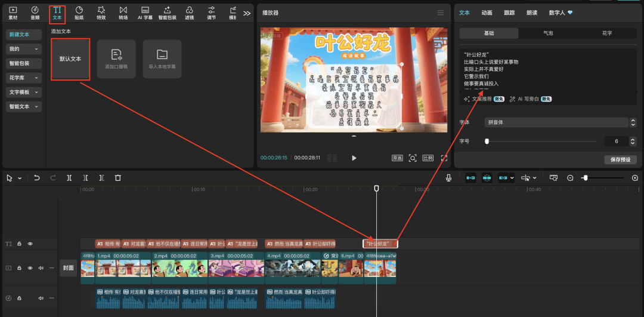Image resolution: width=644 pixels, height=317 pixels.
Task: Enter fullscreen preview in the player
Action: pos(444,158)
